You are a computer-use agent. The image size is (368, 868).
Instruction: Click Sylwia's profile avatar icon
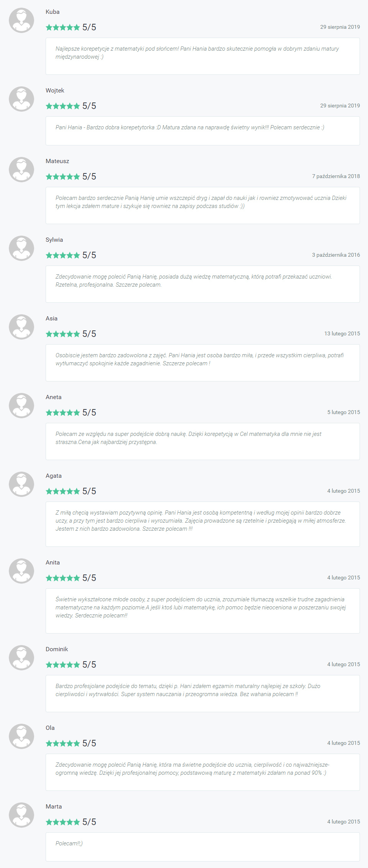21,248
